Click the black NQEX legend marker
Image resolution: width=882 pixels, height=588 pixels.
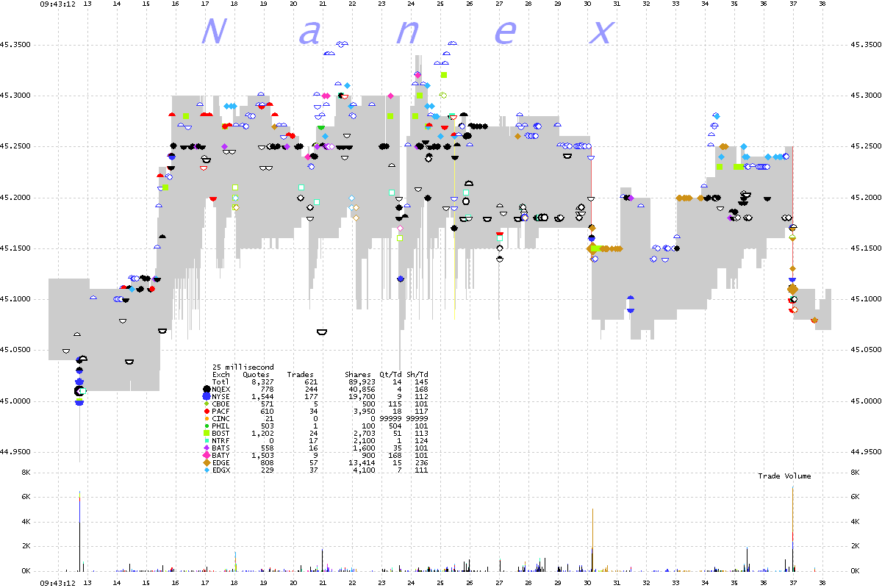click(207, 389)
